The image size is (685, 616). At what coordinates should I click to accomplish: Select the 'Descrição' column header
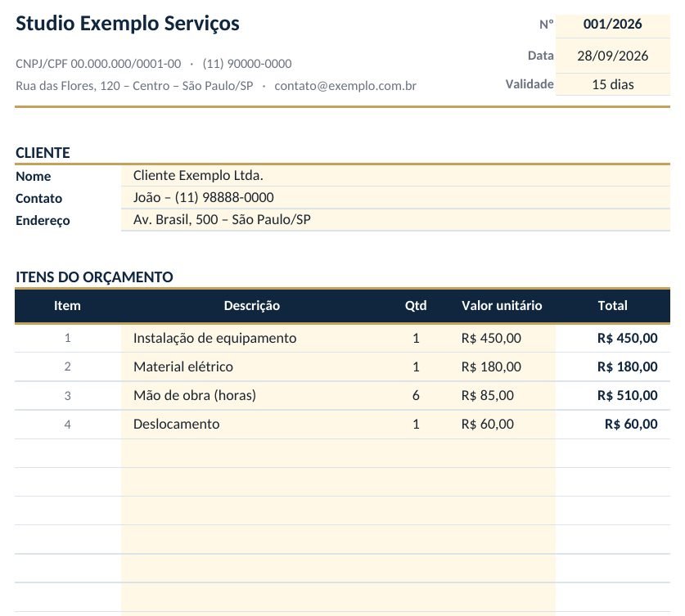click(x=252, y=306)
